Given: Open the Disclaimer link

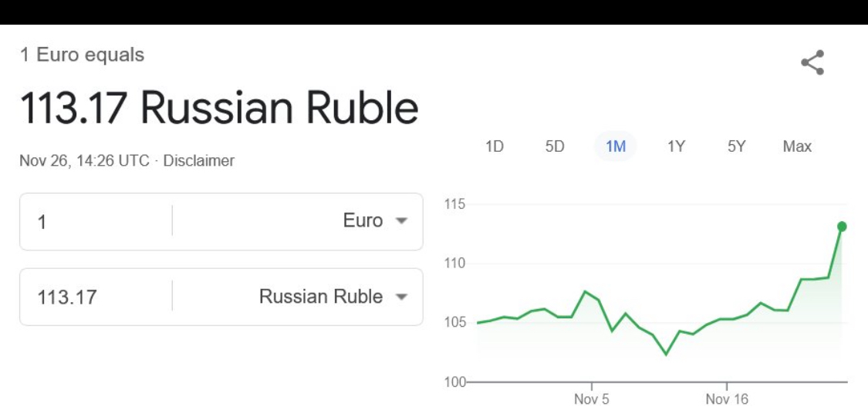Looking at the screenshot, I should tap(199, 161).
